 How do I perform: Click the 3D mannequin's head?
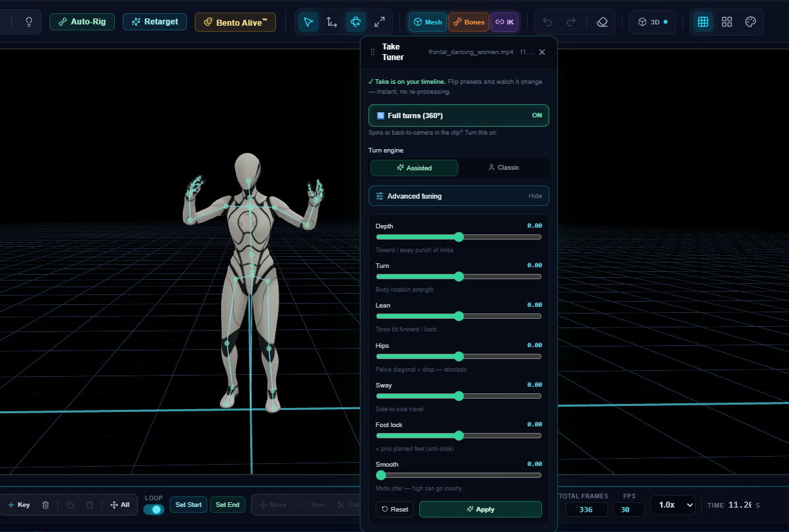(248, 171)
